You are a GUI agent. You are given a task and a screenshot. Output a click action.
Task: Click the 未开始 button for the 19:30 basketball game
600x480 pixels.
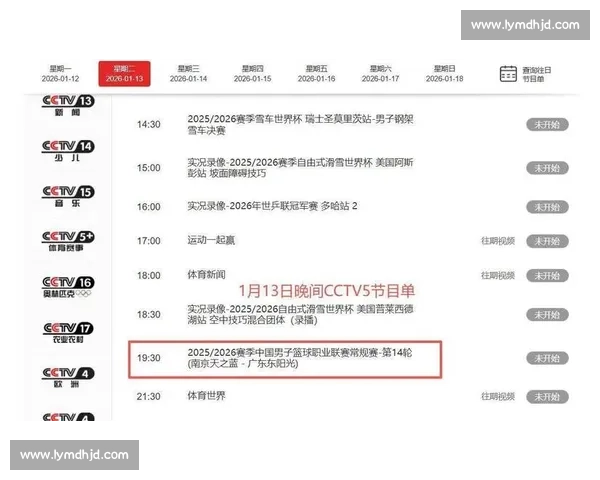pyautogui.click(x=547, y=358)
